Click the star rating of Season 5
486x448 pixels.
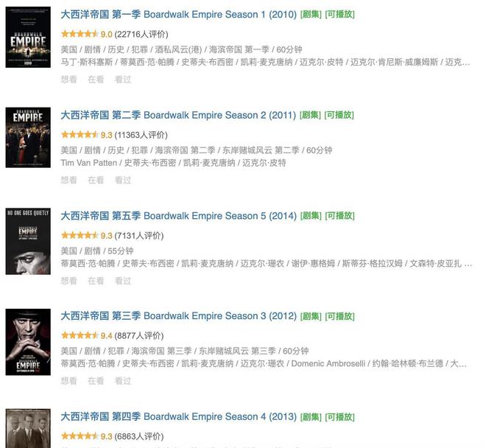click(x=80, y=235)
